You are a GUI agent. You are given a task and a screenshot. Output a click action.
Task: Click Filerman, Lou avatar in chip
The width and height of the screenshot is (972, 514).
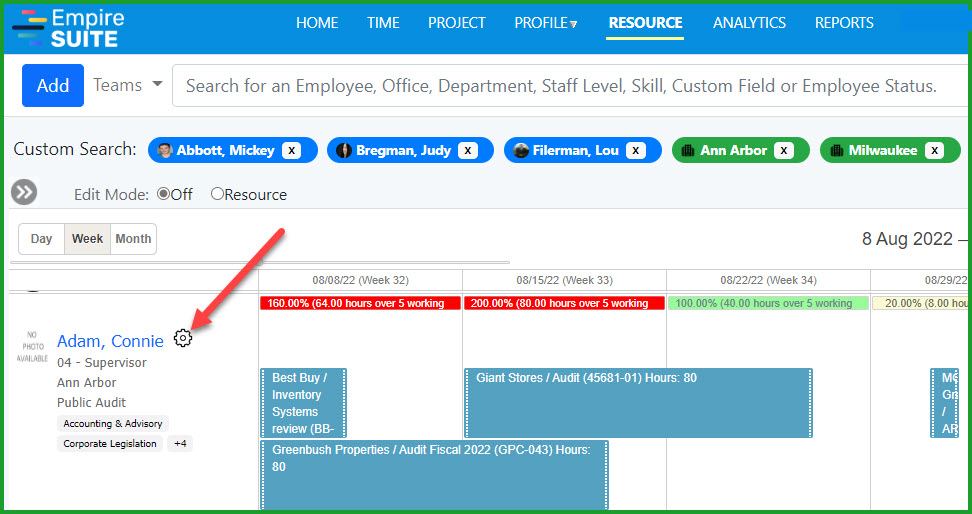[x=521, y=150]
